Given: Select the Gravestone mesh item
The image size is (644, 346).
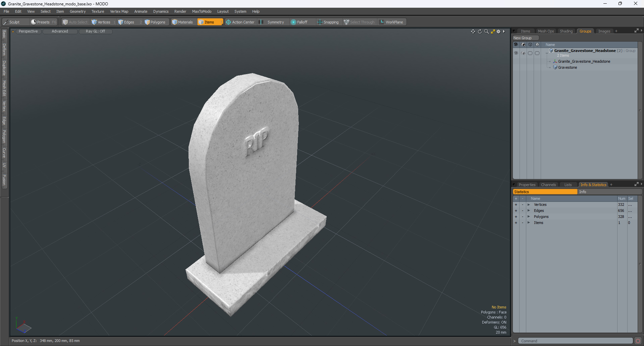Looking at the screenshot, I should point(568,67).
